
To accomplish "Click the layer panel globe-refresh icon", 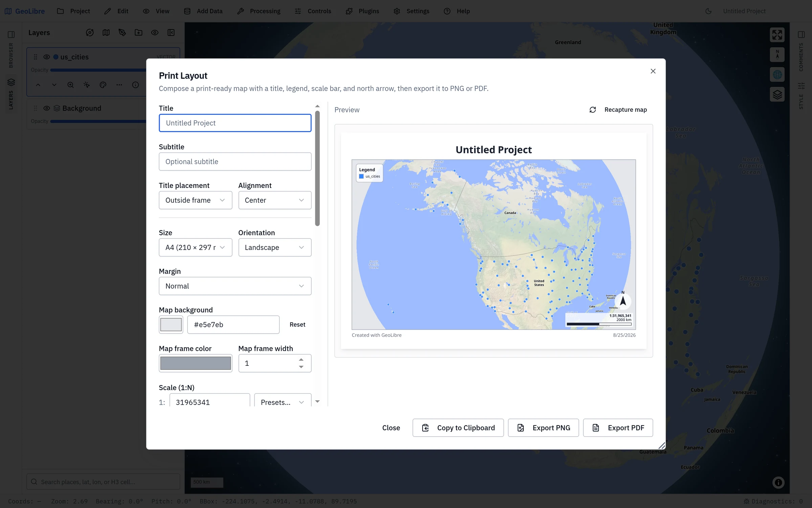I will [90, 33].
